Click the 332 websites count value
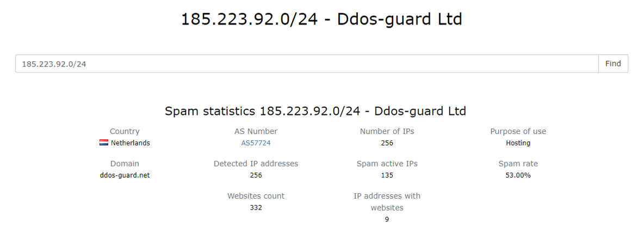This screenshot has width=644, height=239. [256, 207]
